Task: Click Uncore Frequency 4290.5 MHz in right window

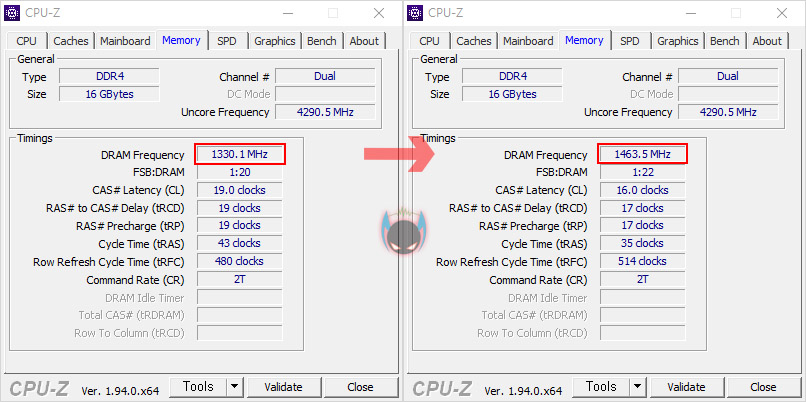Action: [x=728, y=112]
